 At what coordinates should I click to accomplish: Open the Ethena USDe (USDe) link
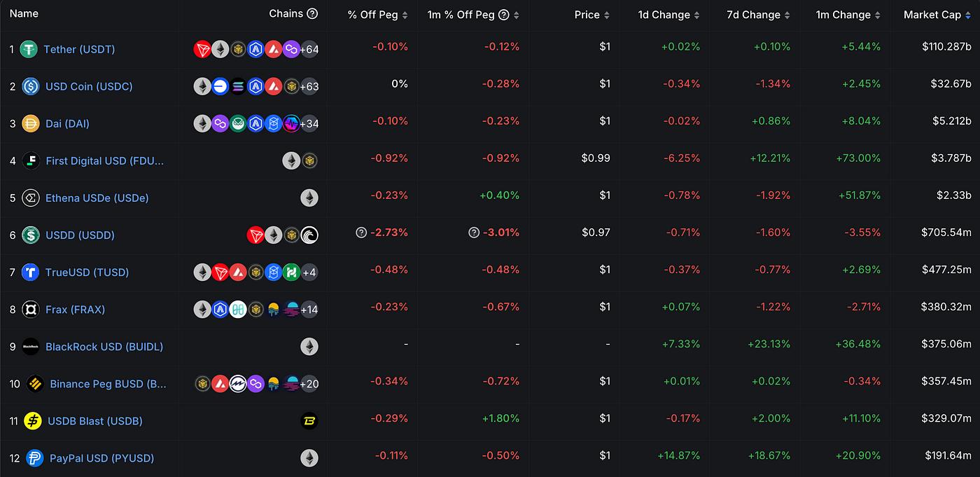97,198
